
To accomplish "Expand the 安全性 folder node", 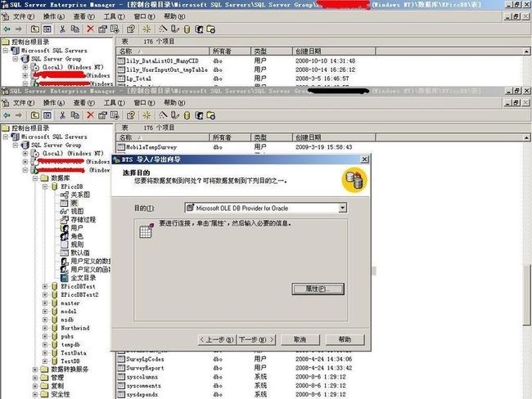I will pyautogui.click(x=35, y=395).
